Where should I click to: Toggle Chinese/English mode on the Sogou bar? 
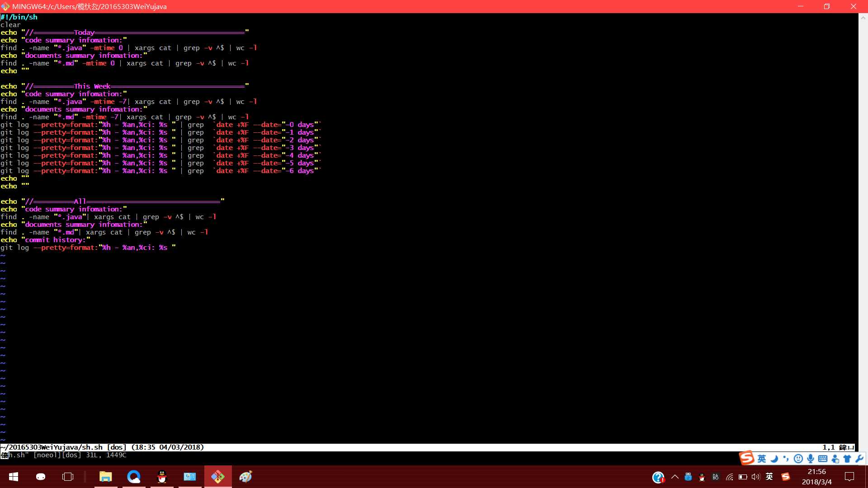coord(762,459)
